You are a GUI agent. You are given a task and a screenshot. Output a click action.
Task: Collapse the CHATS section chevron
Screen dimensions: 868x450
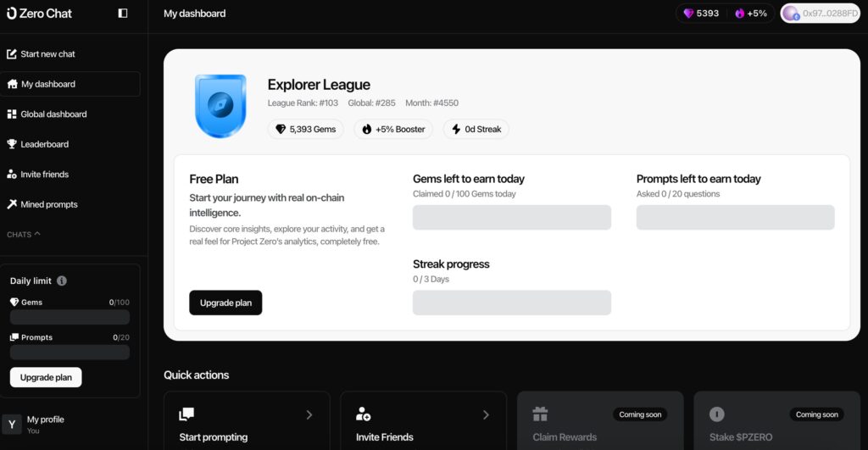pyautogui.click(x=37, y=234)
